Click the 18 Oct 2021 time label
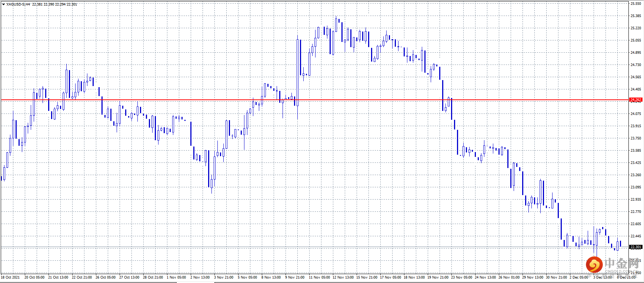644x283 pixels. [10, 277]
